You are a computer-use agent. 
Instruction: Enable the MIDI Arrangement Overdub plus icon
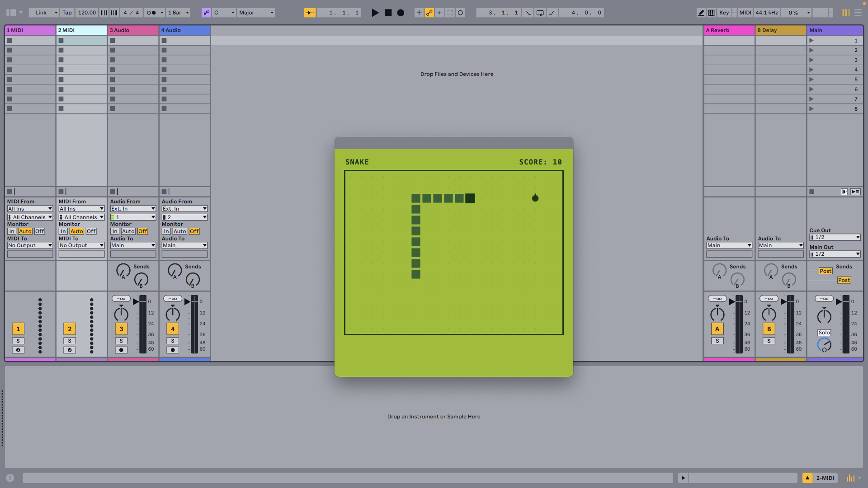point(419,13)
